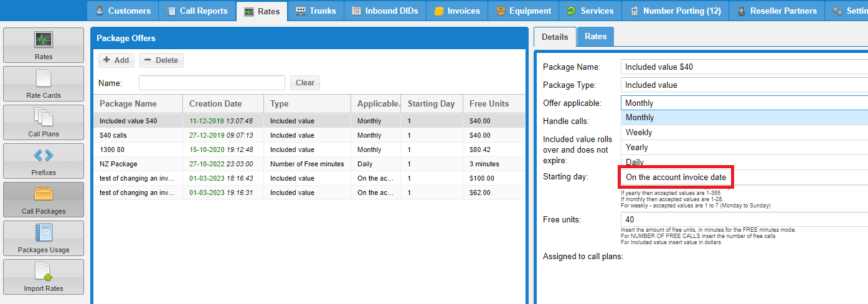This screenshot has width=868, height=304.
Task: Sort by Creation Date column header
Action: pos(223,104)
